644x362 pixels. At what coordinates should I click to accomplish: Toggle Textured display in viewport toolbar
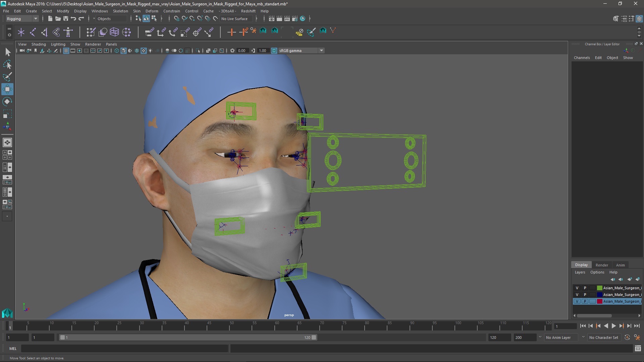coord(144,51)
